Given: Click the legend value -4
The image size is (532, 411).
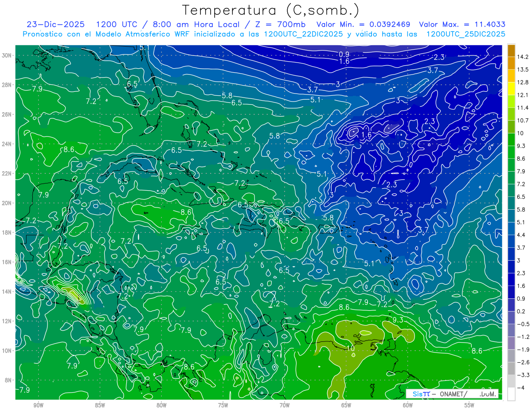Looking at the screenshot, I should (521, 388).
